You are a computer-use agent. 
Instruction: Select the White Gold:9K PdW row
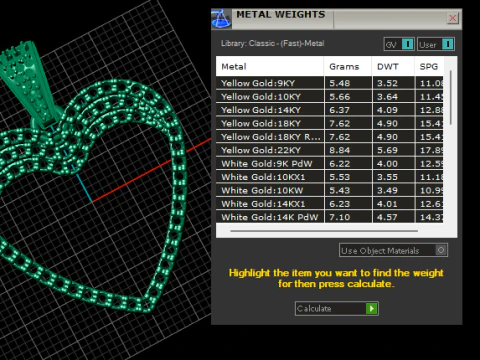(330, 164)
